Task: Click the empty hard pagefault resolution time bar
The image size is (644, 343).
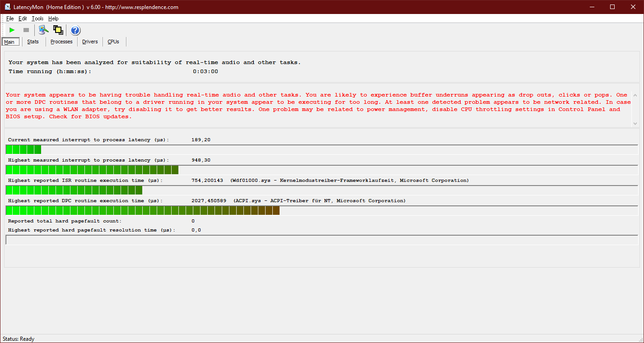Action: tap(322, 240)
